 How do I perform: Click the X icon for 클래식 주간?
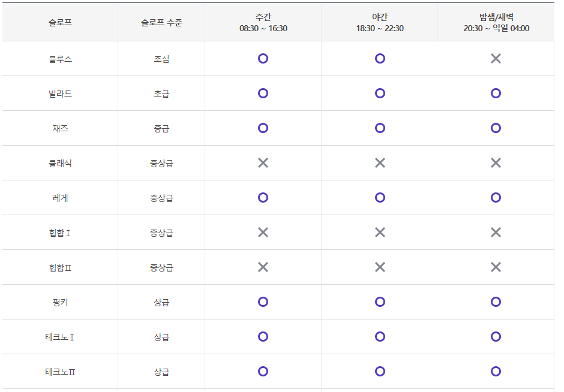click(x=263, y=163)
